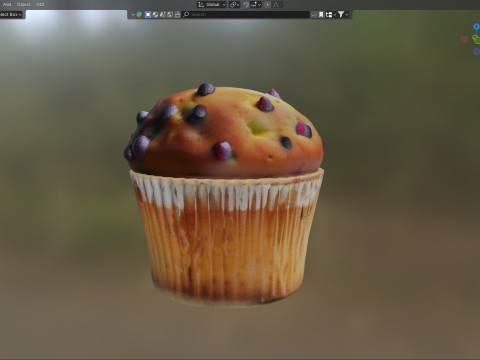
Task: Open the GIS menu
Action: click(40, 4)
